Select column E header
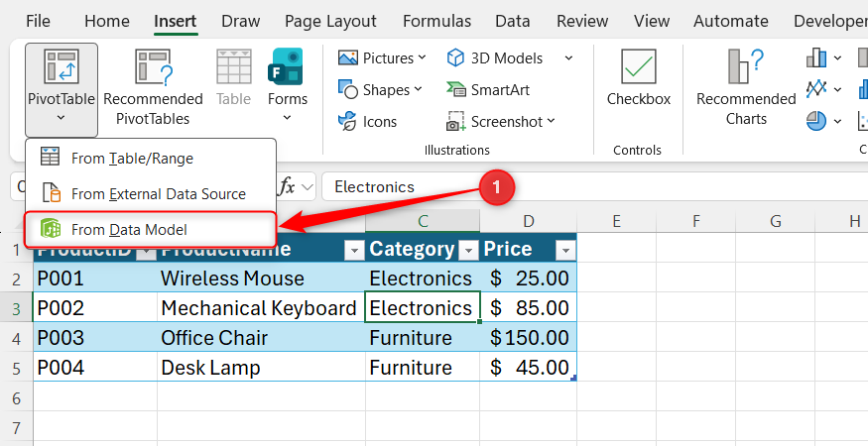 (x=616, y=221)
